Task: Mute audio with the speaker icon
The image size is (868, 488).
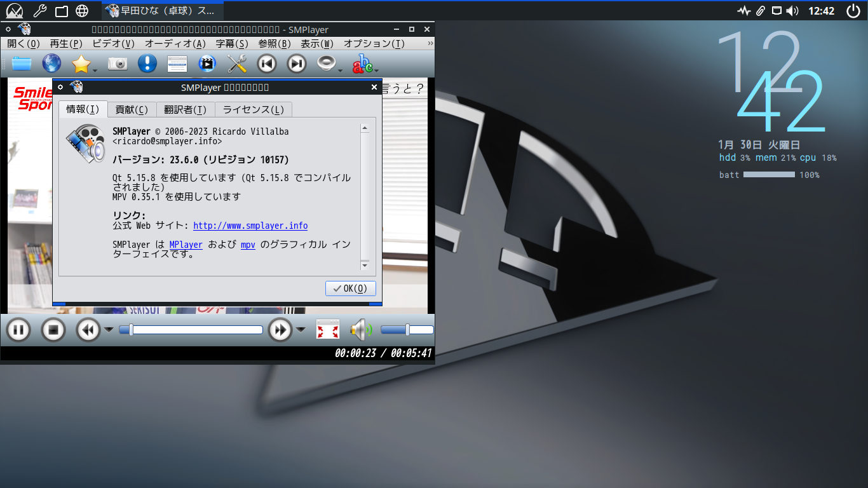Action: [361, 330]
